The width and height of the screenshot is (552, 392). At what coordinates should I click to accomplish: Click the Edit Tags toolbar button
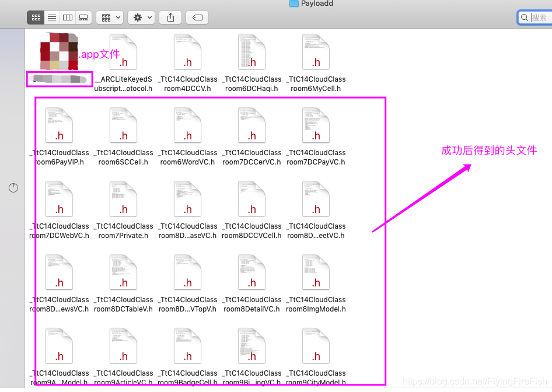[197, 17]
